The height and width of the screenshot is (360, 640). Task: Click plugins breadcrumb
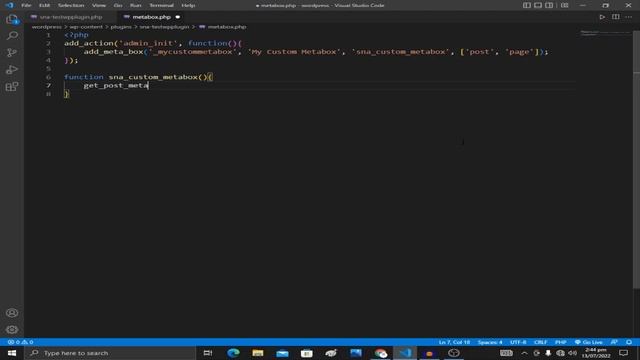121,27
